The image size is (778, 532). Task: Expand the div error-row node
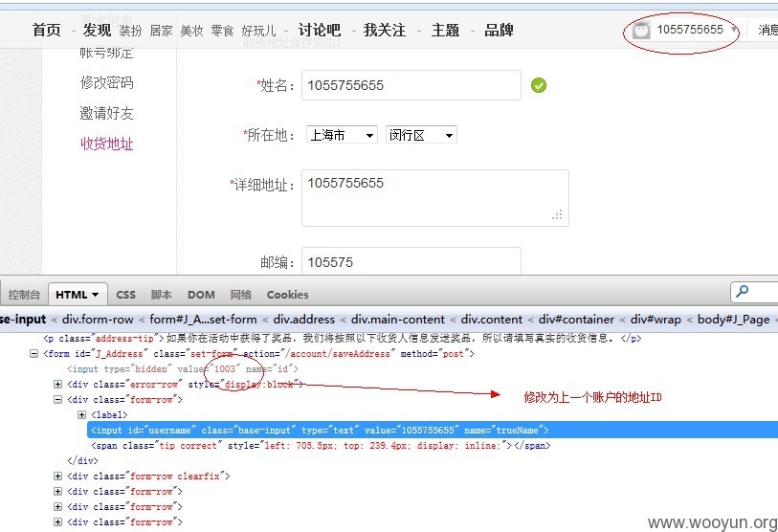point(57,384)
